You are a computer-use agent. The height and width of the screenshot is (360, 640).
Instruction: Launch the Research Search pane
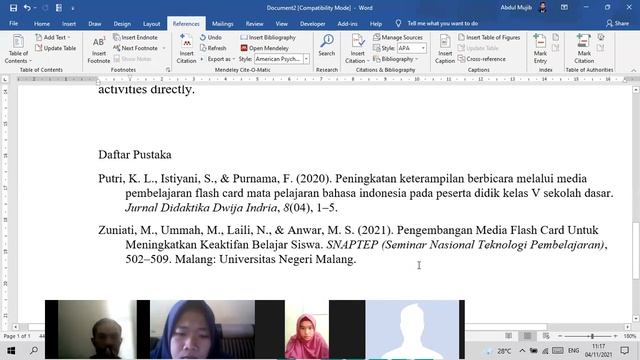pyautogui.click(x=327, y=46)
